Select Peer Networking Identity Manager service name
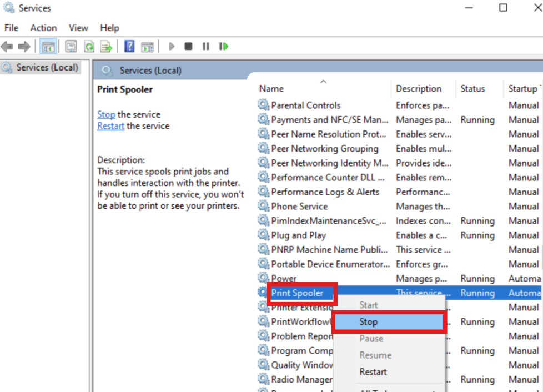Viewport: 543px width, 392px height. pos(330,163)
